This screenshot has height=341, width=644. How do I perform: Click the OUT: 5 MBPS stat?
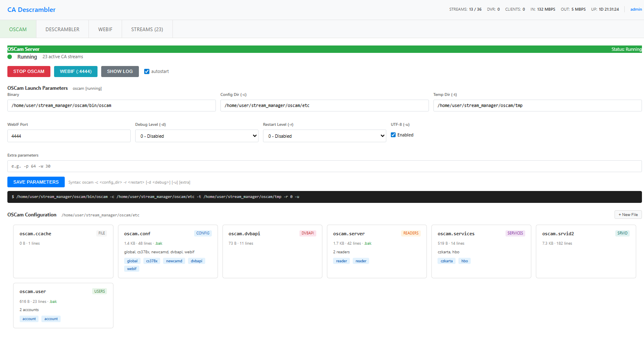(x=573, y=9)
